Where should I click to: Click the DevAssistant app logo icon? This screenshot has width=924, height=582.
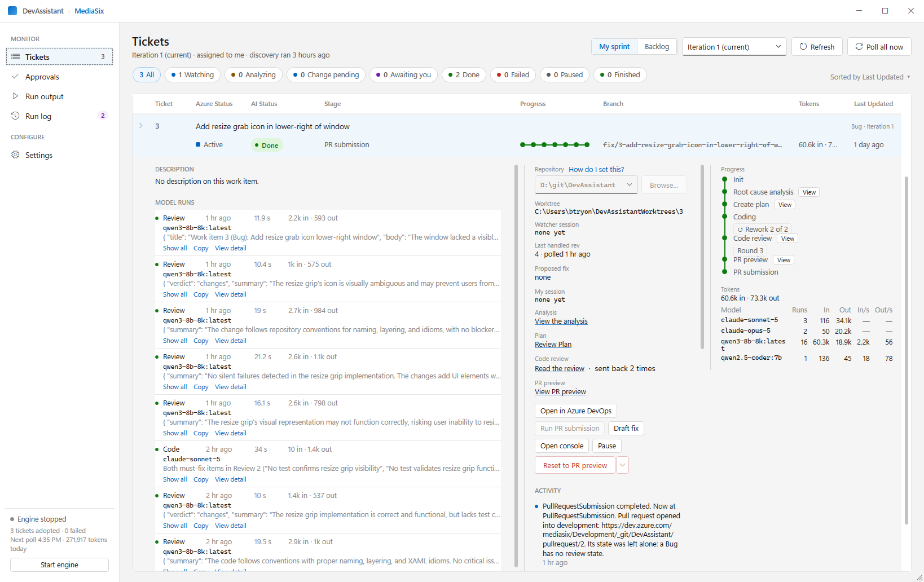coord(12,11)
